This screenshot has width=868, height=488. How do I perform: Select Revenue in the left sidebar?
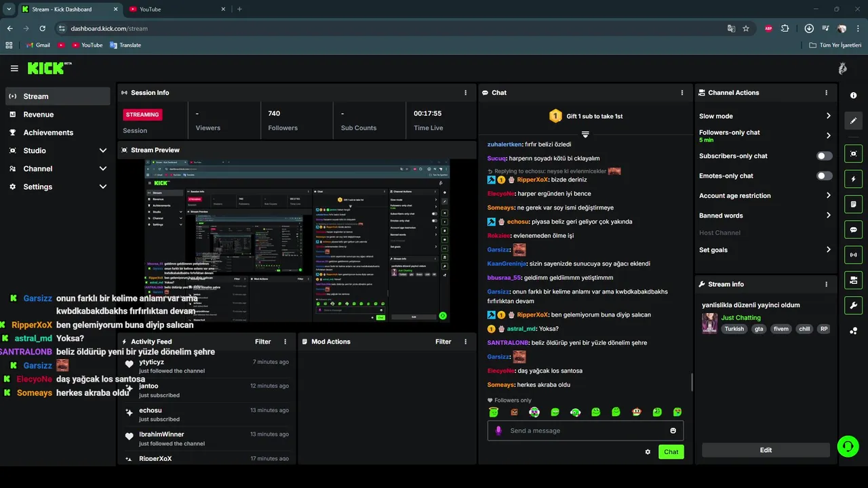tap(57, 115)
